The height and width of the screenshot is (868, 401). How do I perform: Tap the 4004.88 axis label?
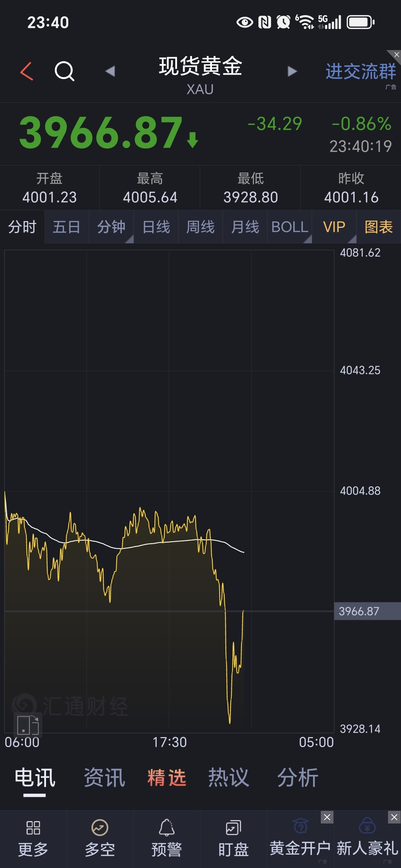coord(360,491)
